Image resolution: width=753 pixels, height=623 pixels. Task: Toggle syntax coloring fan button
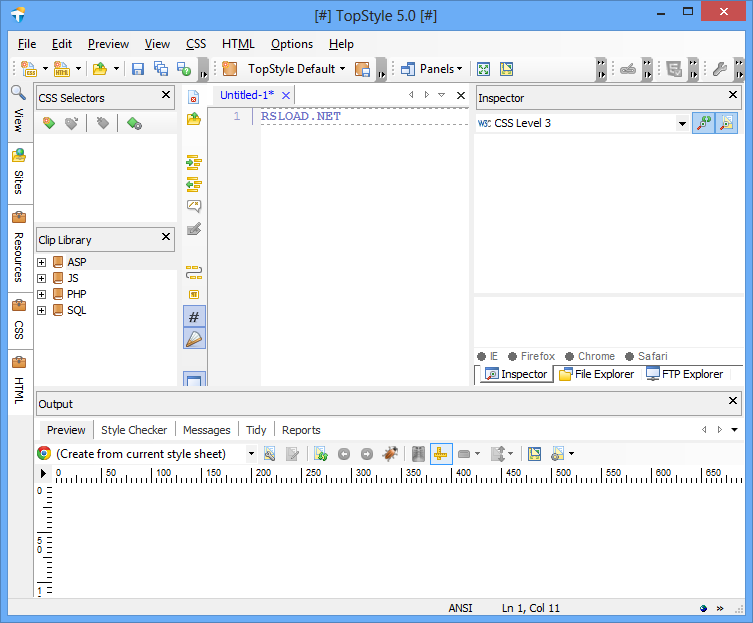[194, 339]
